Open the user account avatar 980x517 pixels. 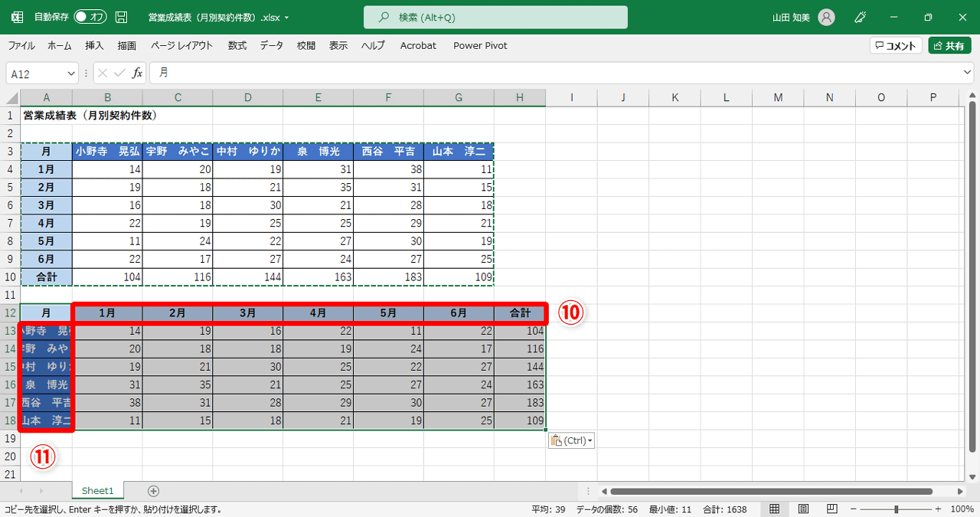[x=826, y=17]
